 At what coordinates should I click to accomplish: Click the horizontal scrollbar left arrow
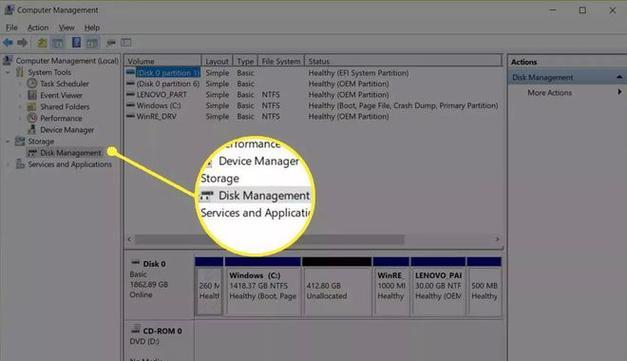point(129,239)
